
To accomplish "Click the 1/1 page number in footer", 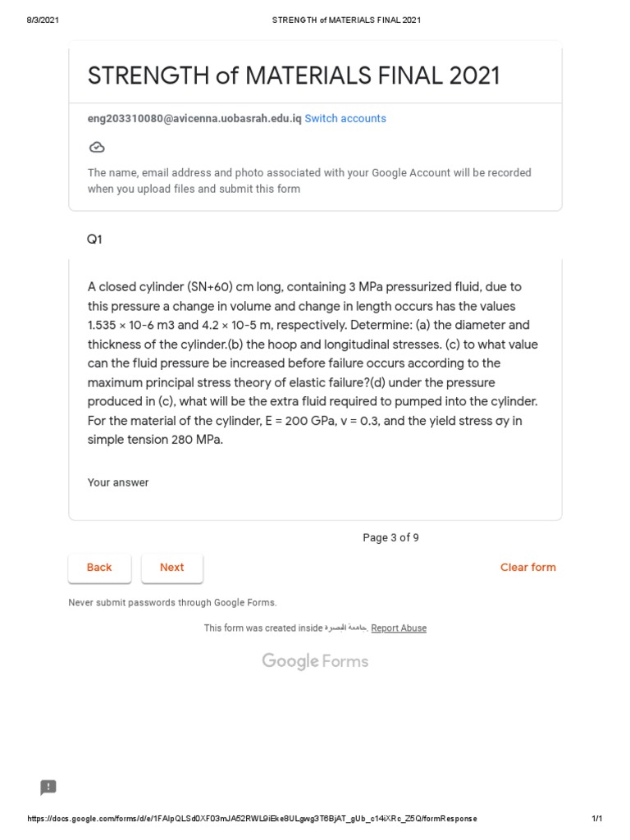I will [597, 819].
